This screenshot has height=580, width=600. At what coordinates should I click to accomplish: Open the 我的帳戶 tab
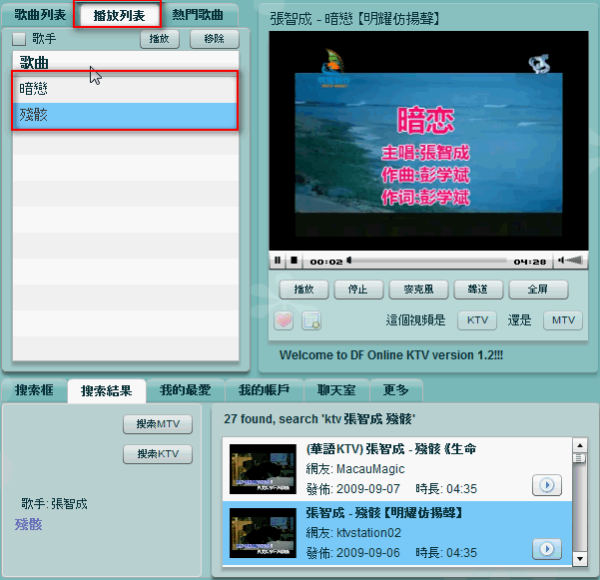(264, 390)
